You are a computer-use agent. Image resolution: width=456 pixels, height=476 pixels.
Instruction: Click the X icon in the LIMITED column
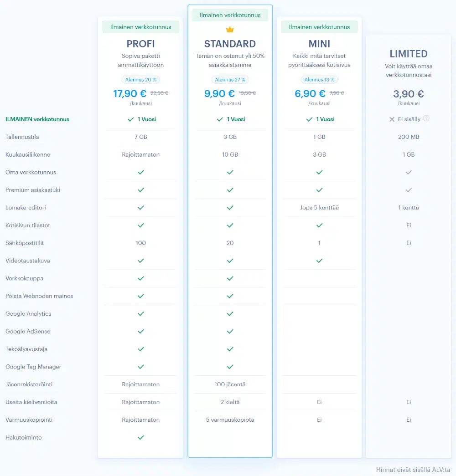click(x=391, y=119)
